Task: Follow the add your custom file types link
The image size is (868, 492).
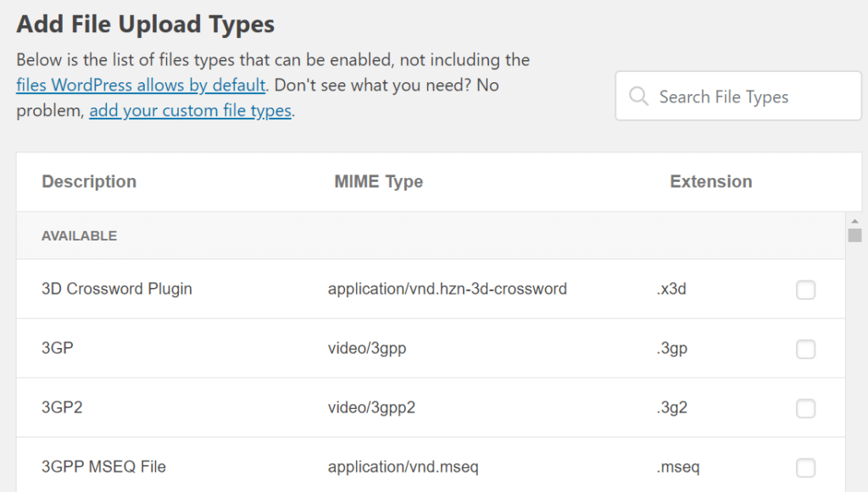Action: point(190,110)
